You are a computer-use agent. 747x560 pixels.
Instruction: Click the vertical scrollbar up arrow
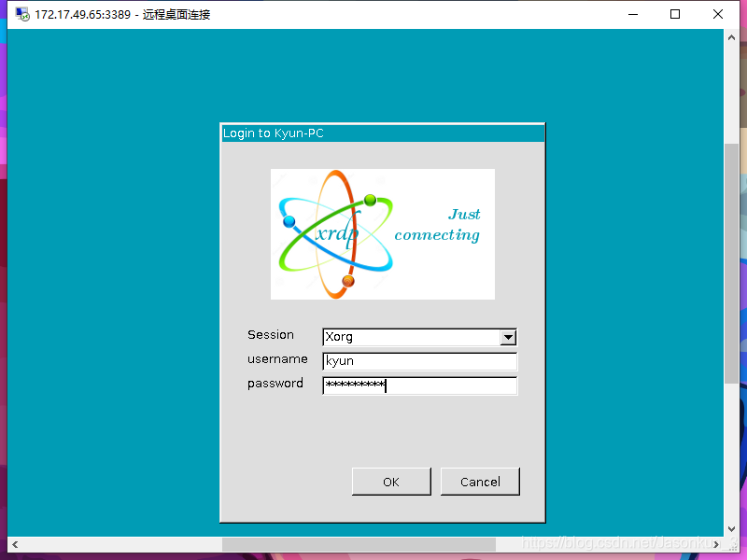coord(731,37)
